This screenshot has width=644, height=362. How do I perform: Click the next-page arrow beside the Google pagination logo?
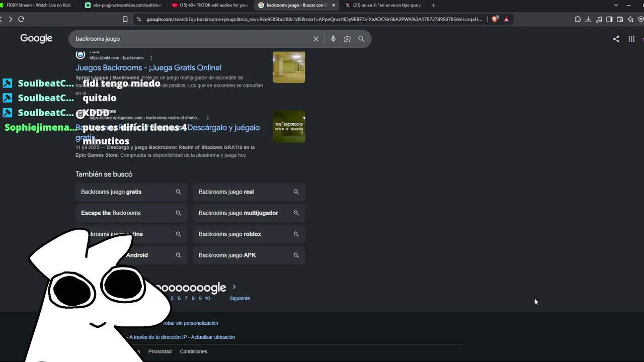pos(234,287)
